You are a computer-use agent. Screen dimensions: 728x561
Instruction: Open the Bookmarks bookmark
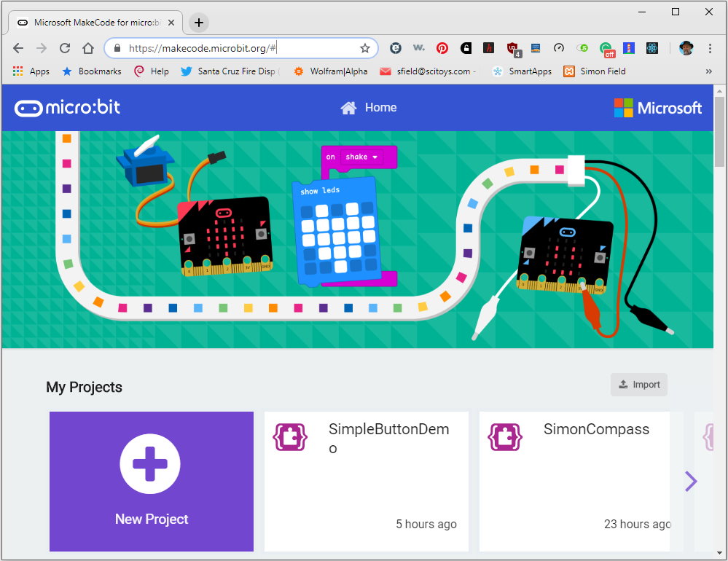click(92, 71)
